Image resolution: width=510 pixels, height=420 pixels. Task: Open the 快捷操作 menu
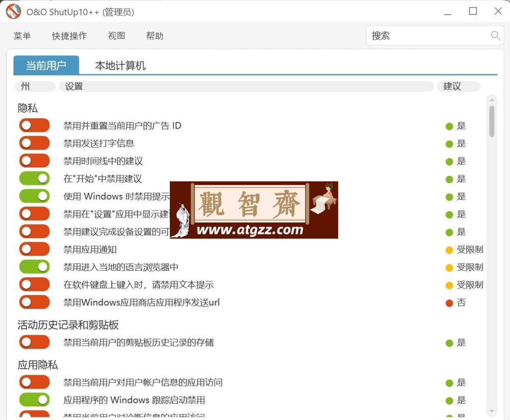point(69,36)
